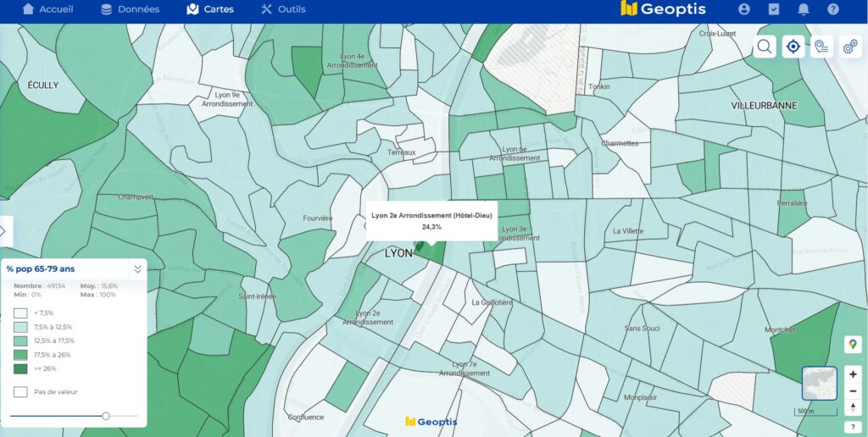868x437 pixels.
Task: Click the Hôtel-Dieu tooltip popup
Action: 431,221
